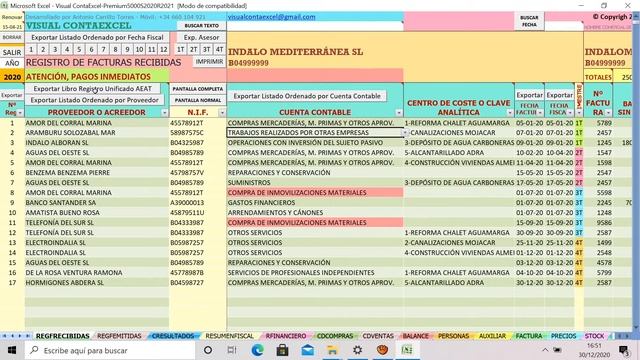Open filter dropdown for Nº Reg column

pos(20,113)
